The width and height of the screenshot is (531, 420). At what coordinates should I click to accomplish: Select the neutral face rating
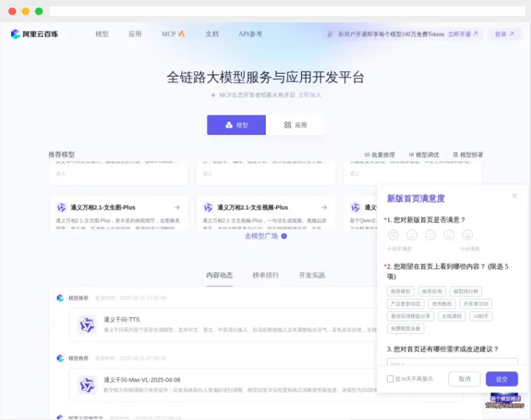430,235
